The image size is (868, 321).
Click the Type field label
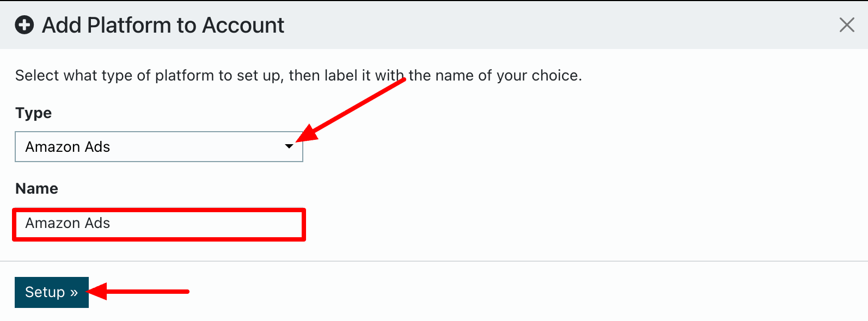point(34,113)
